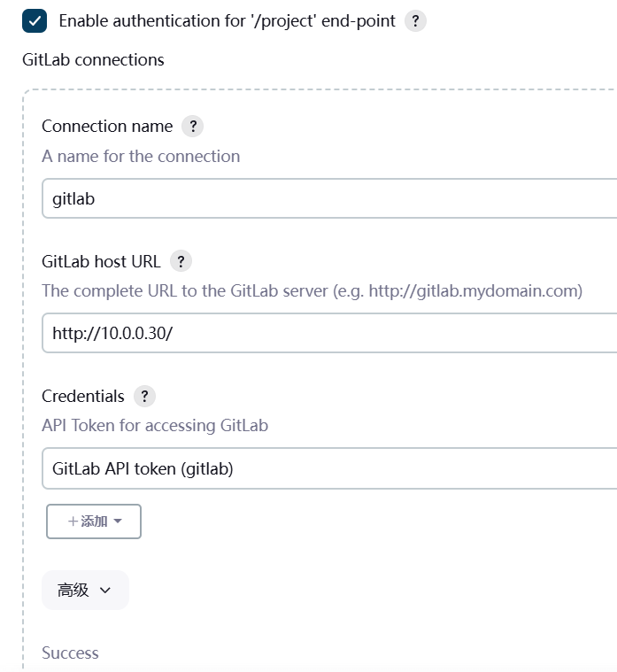617x672 pixels.
Task: Click the 'GitLab host URL' label text
Action: (x=101, y=261)
